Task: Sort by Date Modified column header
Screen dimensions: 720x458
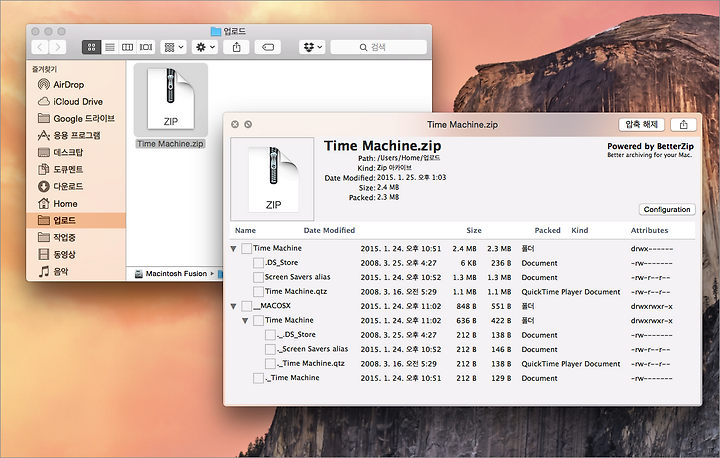Action: (329, 231)
